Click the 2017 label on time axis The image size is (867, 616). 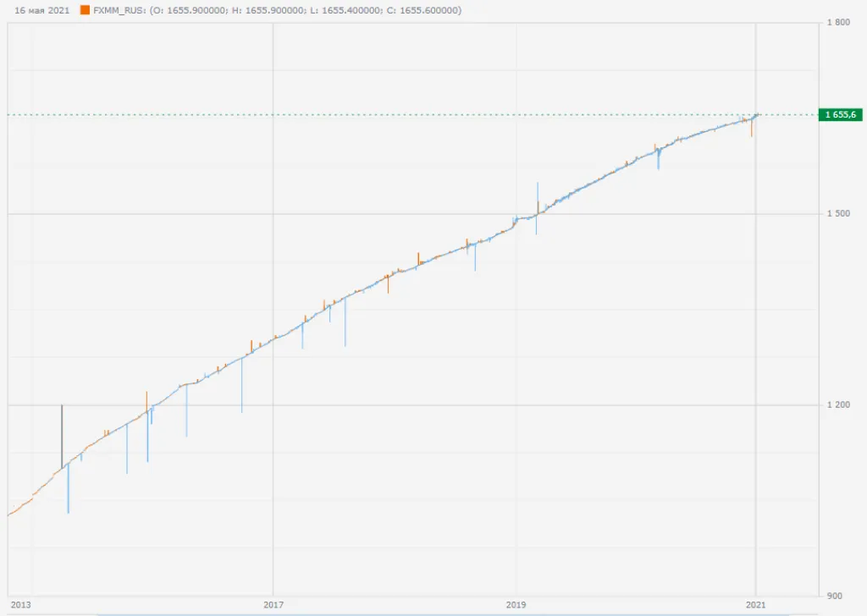point(273,605)
